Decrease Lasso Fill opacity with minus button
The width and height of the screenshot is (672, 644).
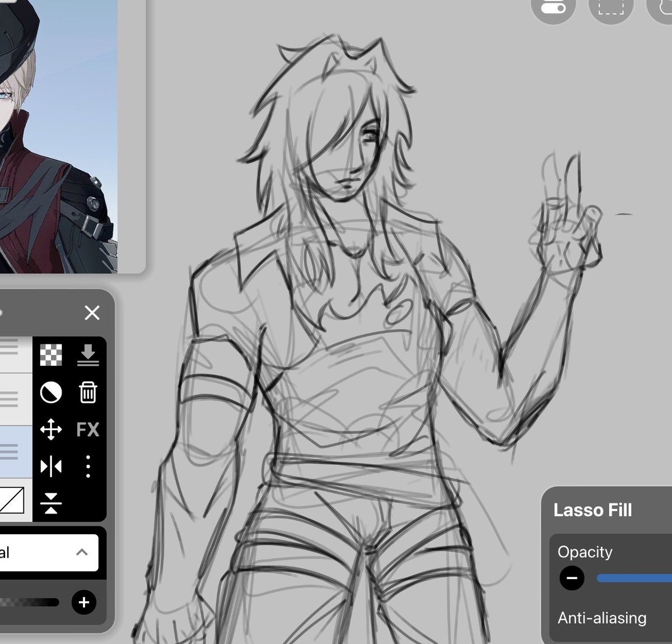(572, 578)
